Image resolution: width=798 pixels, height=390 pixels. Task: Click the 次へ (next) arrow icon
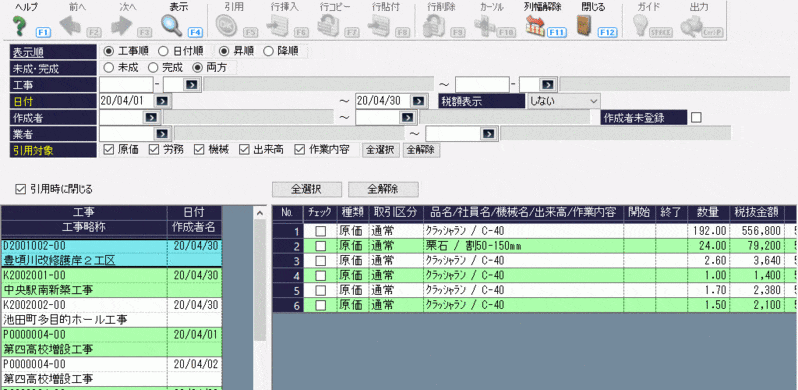122,25
